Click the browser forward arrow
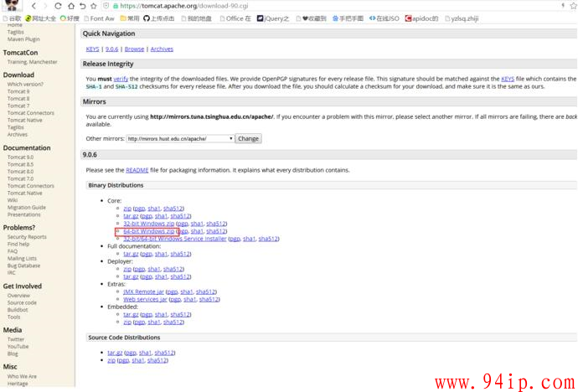578x392 pixels. [x=46, y=6]
